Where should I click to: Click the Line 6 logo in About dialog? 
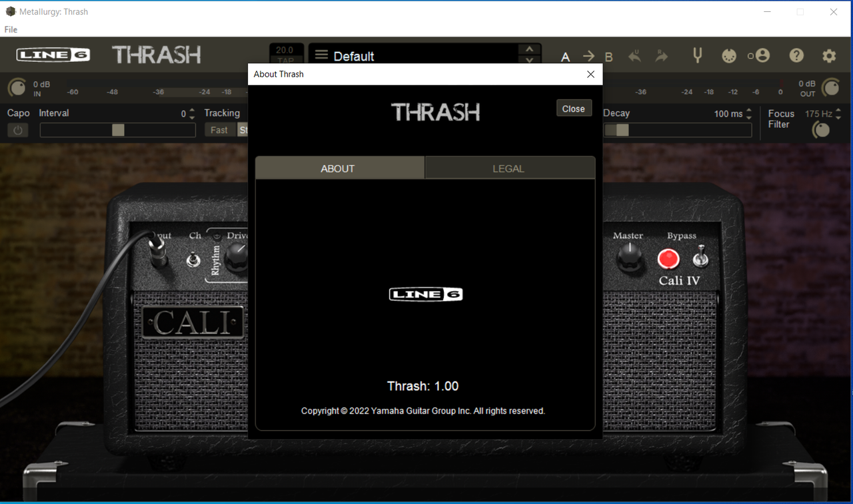pos(426,294)
